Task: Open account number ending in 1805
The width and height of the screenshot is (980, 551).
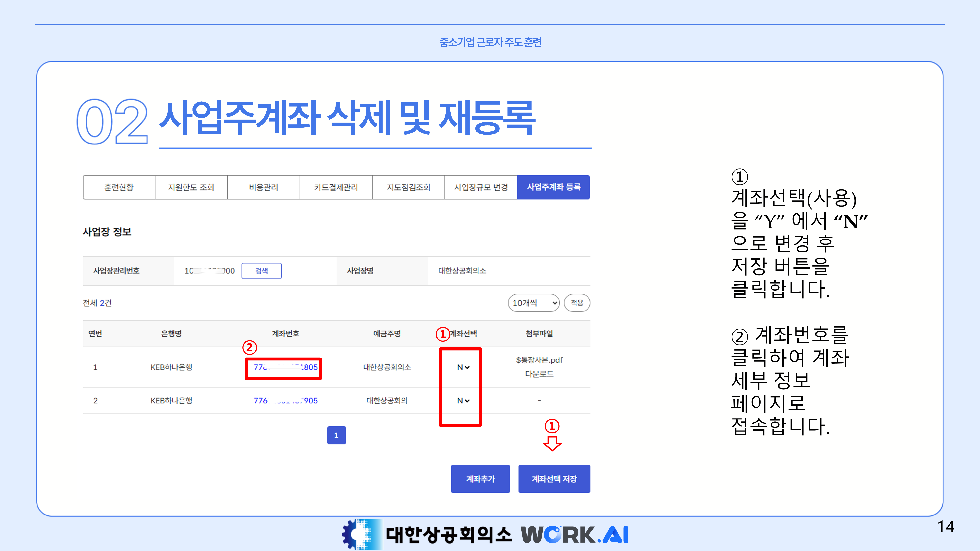Action: click(x=285, y=367)
